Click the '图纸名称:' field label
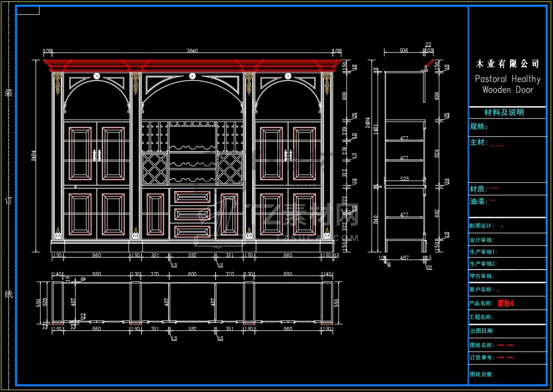553x392 pixels. click(482, 345)
